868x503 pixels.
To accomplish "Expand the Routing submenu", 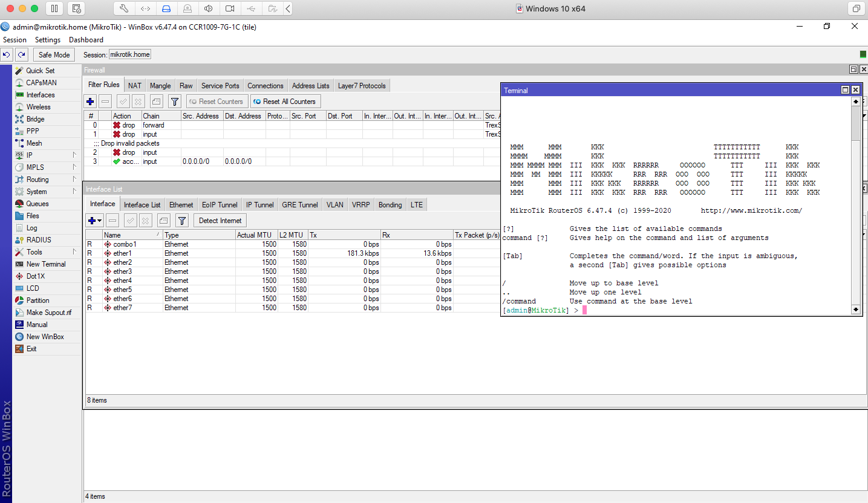I will tap(74, 180).
